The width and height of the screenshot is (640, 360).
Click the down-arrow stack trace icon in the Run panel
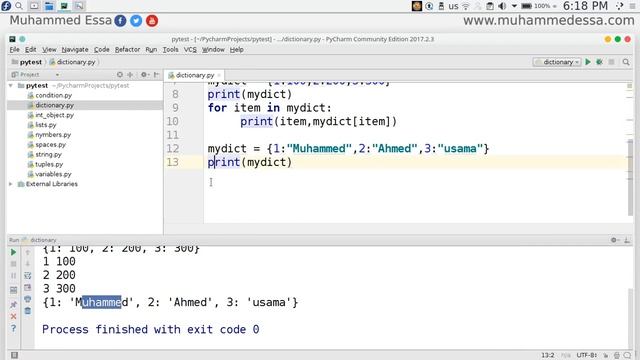click(28, 264)
